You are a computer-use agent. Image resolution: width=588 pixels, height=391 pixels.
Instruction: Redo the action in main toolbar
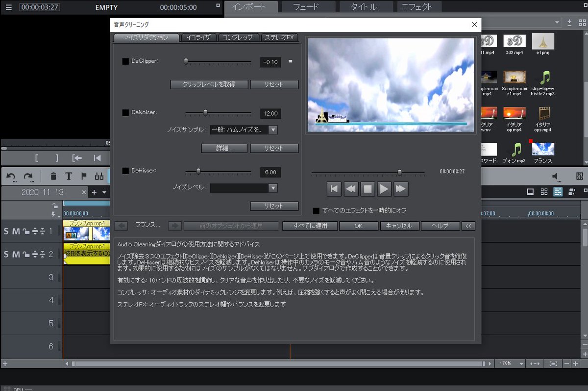point(28,177)
